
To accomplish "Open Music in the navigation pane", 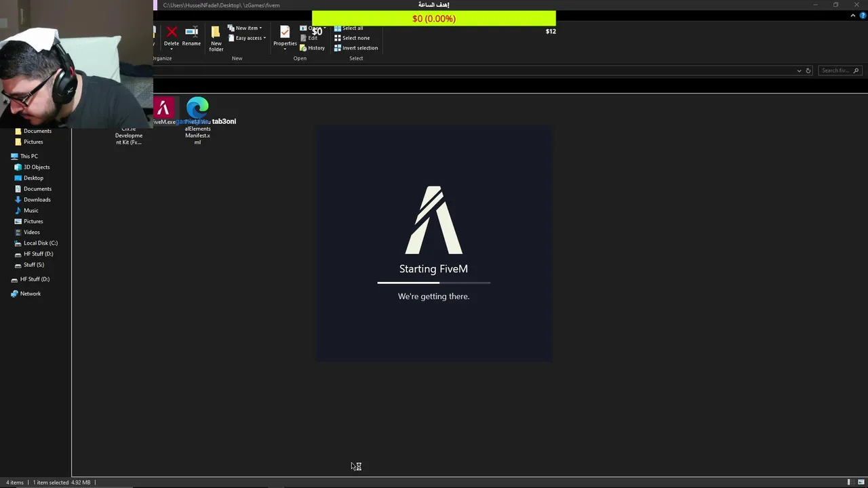I will tap(26, 210).
